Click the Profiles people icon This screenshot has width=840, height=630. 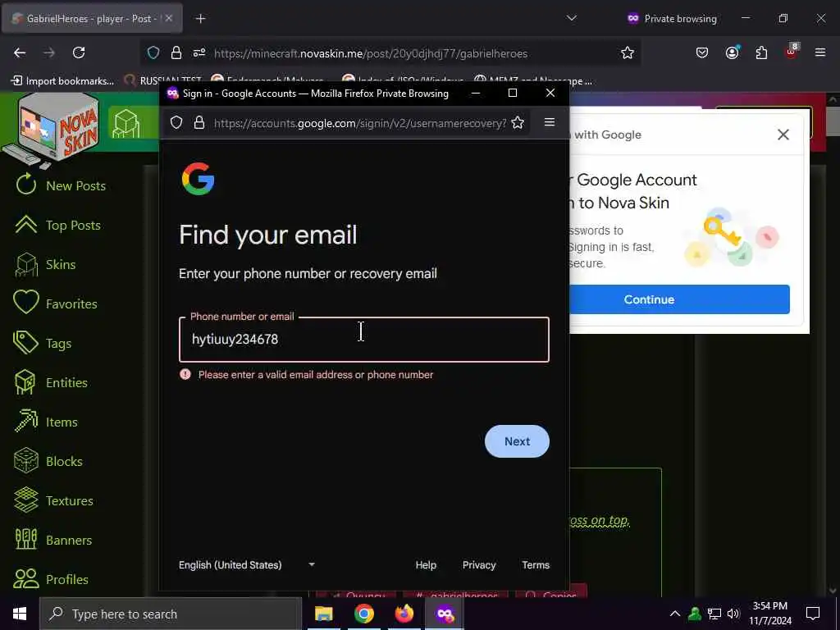pos(25,579)
